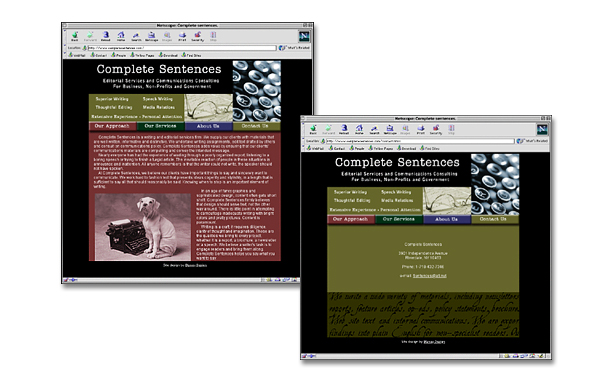Image resolution: width=615 pixels, height=388 pixels.
Task: Click the dog with typewriter photo
Action: pos(143,227)
